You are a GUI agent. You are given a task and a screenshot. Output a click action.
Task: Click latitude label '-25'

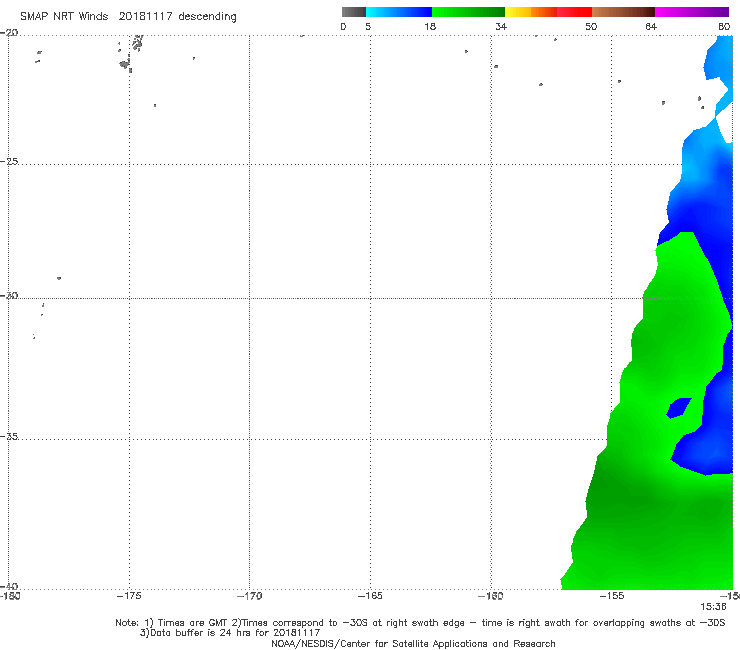(x=9, y=161)
